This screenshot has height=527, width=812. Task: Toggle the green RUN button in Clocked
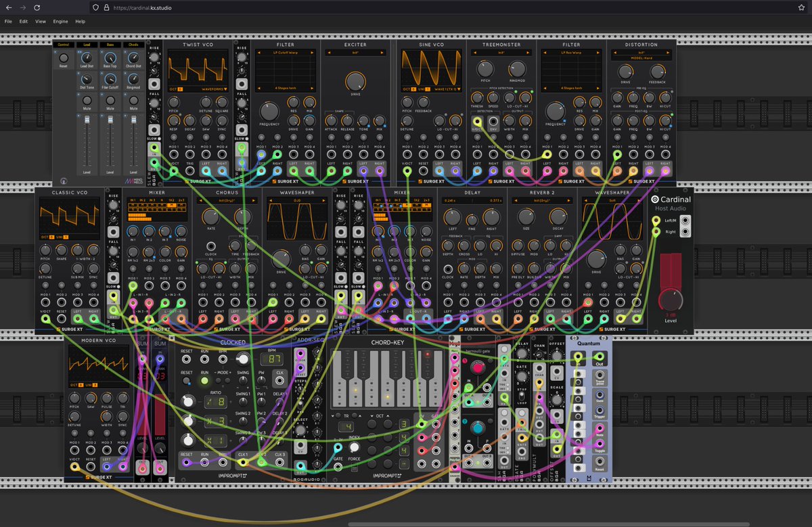(x=205, y=381)
